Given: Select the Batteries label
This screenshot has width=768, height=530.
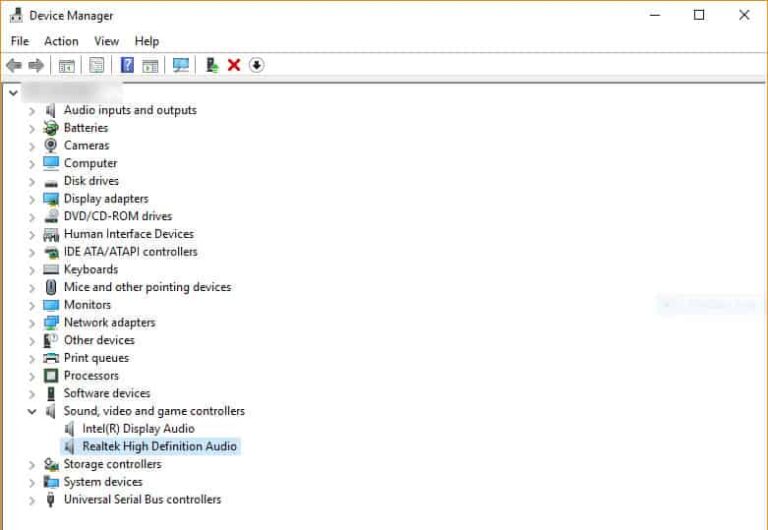Looking at the screenshot, I should click(86, 128).
